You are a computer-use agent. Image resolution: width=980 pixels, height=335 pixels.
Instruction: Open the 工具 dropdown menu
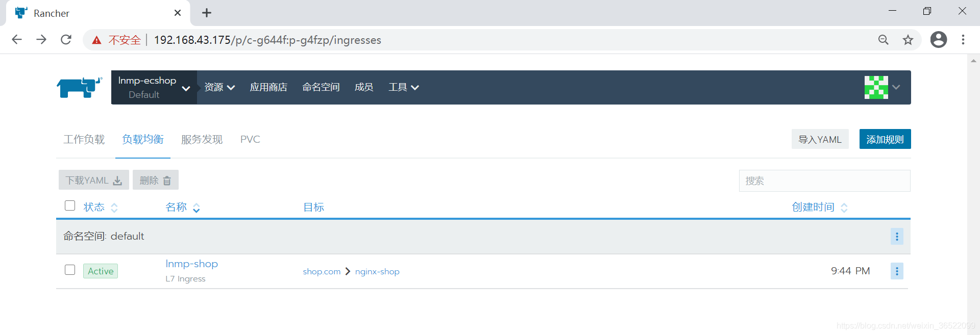[x=403, y=87]
